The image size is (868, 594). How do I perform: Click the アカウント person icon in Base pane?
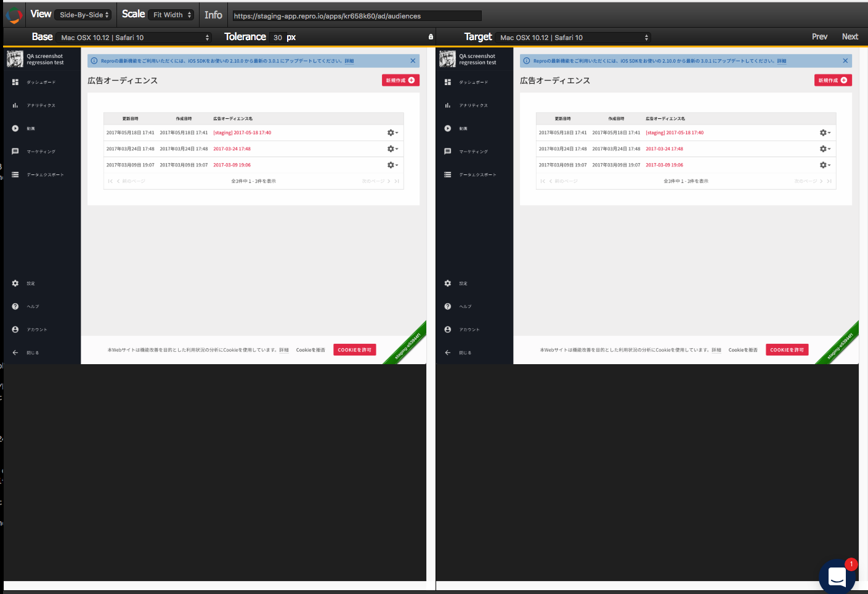15,330
